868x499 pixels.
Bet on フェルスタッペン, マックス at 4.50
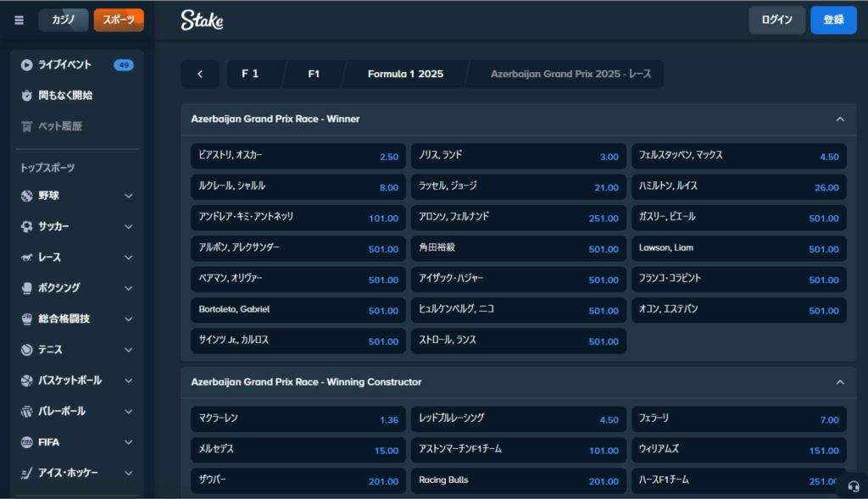click(738, 157)
